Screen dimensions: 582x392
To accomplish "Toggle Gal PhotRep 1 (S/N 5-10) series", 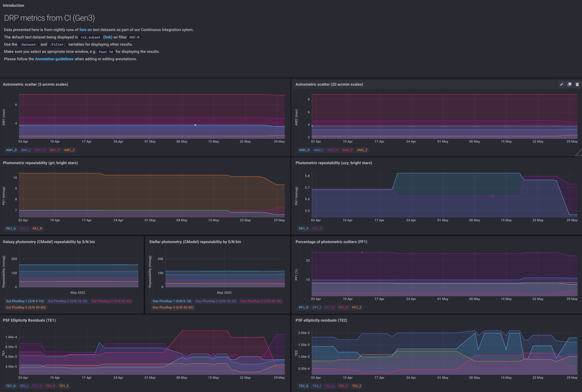I will pyautogui.click(x=25, y=301).
